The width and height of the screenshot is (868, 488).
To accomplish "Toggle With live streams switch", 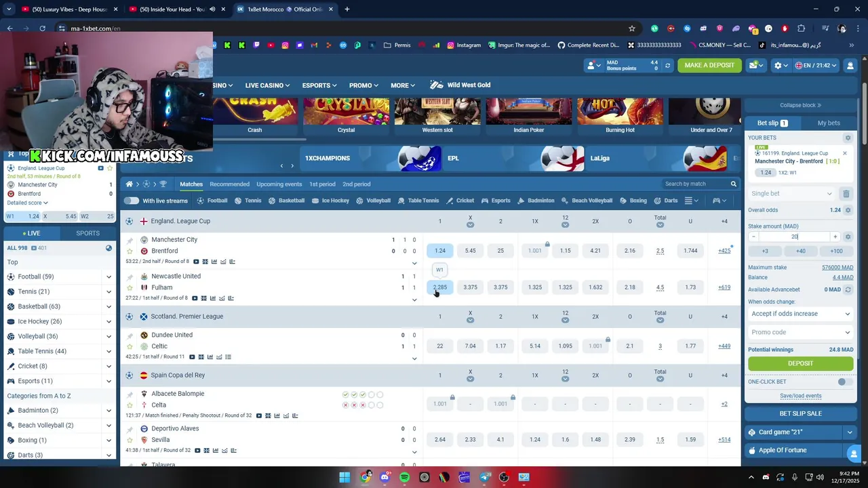I will (132, 201).
